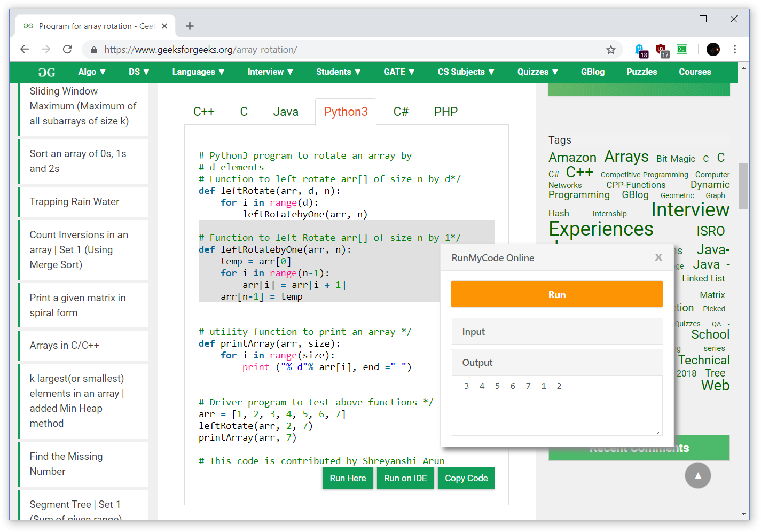Screen dimensions: 761x532
Task: Switch to the Java code tab
Action: [286, 112]
